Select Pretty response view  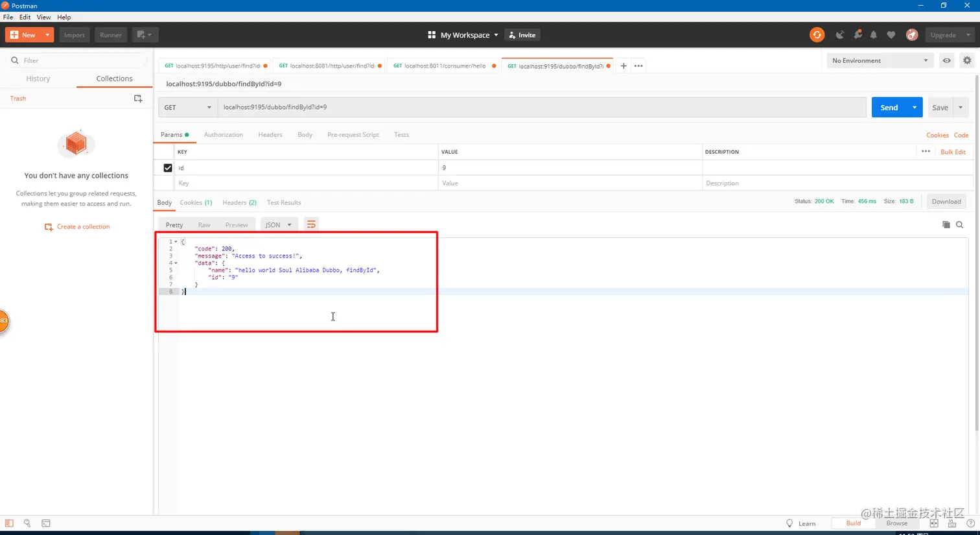(174, 225)
